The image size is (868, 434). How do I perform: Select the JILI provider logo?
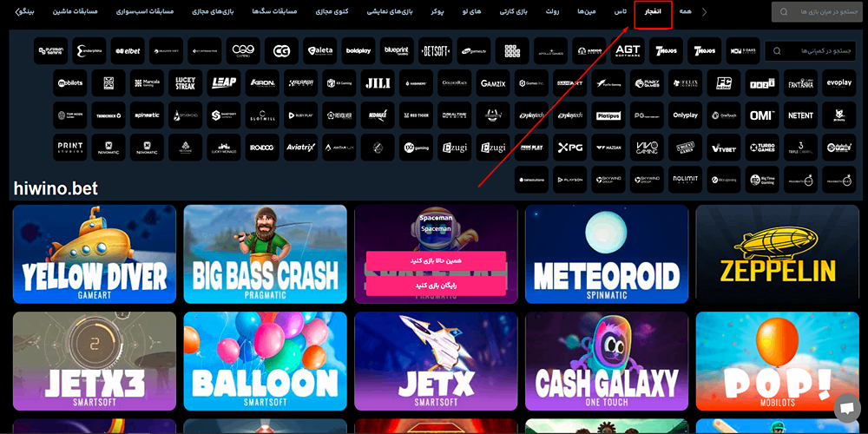point(378,83)
